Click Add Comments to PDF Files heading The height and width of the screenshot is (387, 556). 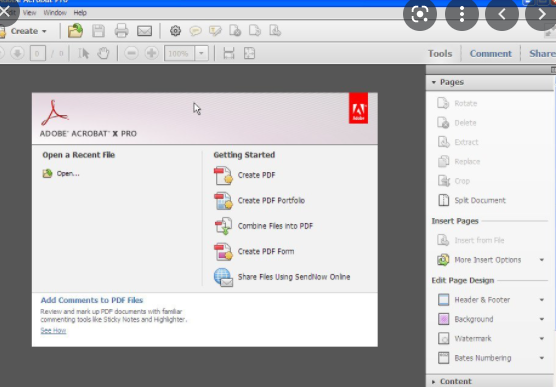92,300
